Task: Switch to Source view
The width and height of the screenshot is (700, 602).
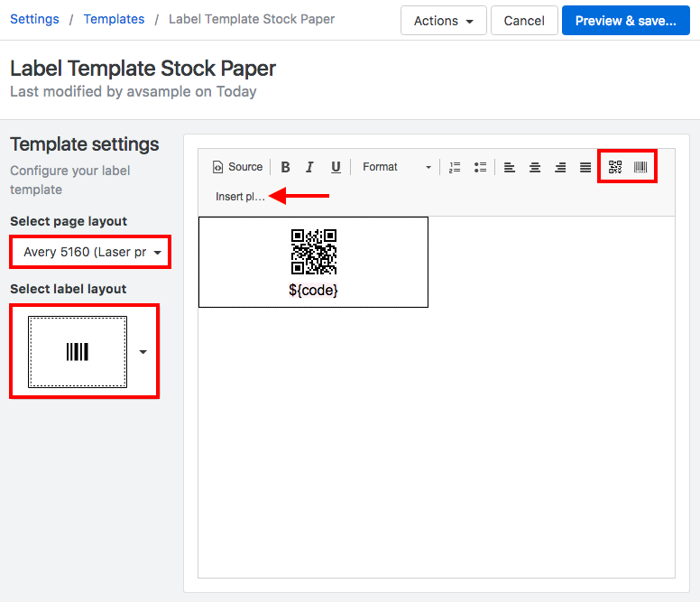Action: (237, 167)
